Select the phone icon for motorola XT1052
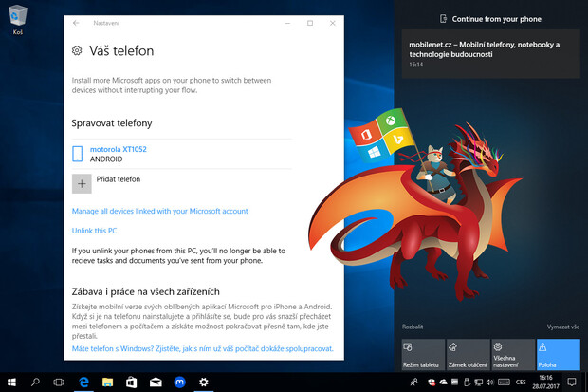The width and height of the screenshot is (588, 392). pos(77,154)
